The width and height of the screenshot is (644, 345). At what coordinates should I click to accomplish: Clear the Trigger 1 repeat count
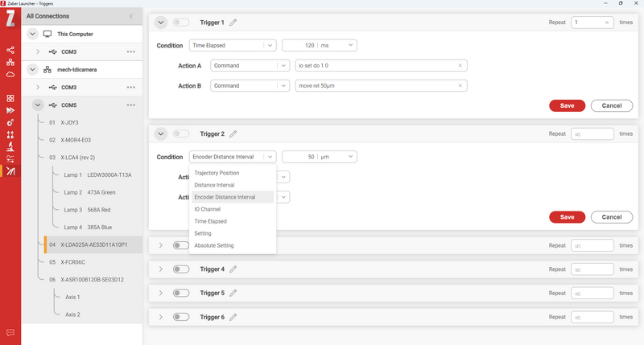(x=607, y=23)
